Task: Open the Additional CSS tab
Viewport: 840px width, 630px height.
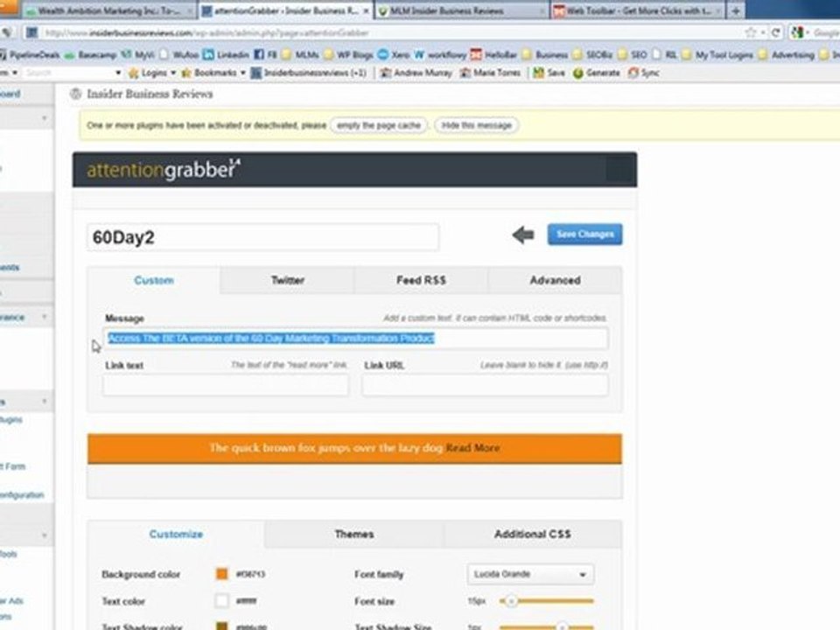Action: coord(533,534)
